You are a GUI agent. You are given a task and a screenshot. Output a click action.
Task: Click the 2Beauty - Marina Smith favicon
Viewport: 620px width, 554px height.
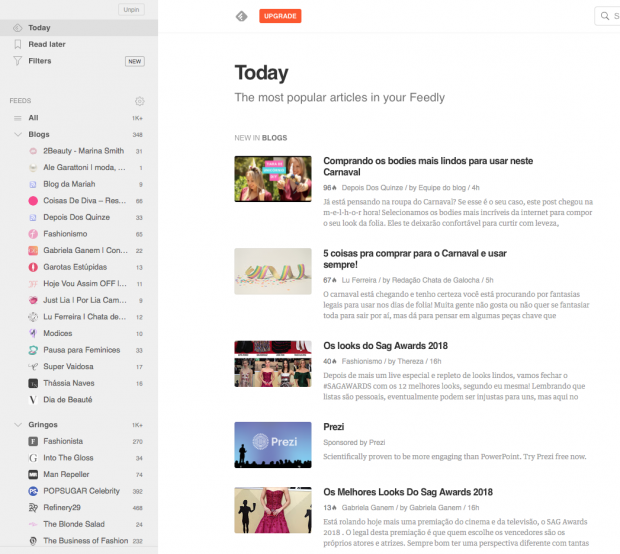33,151
